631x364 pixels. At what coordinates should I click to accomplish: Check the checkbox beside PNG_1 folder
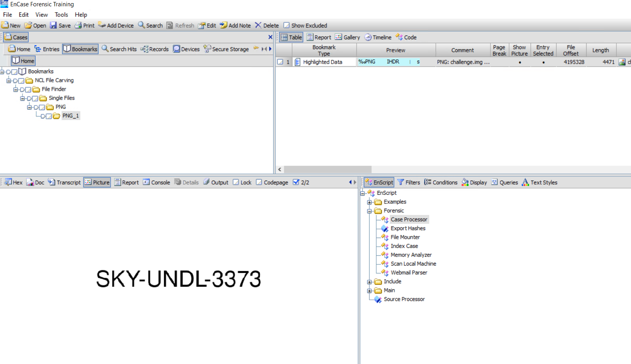point(49,116)
